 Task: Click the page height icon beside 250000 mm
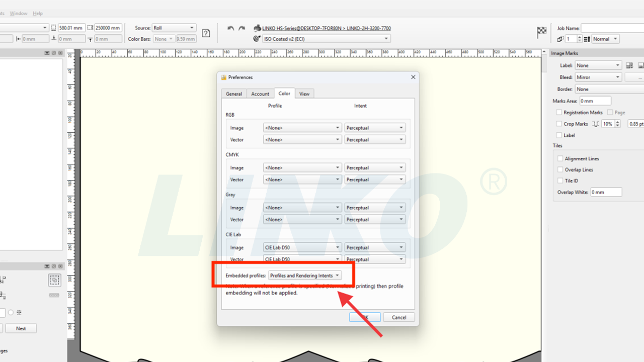[90, 28]
